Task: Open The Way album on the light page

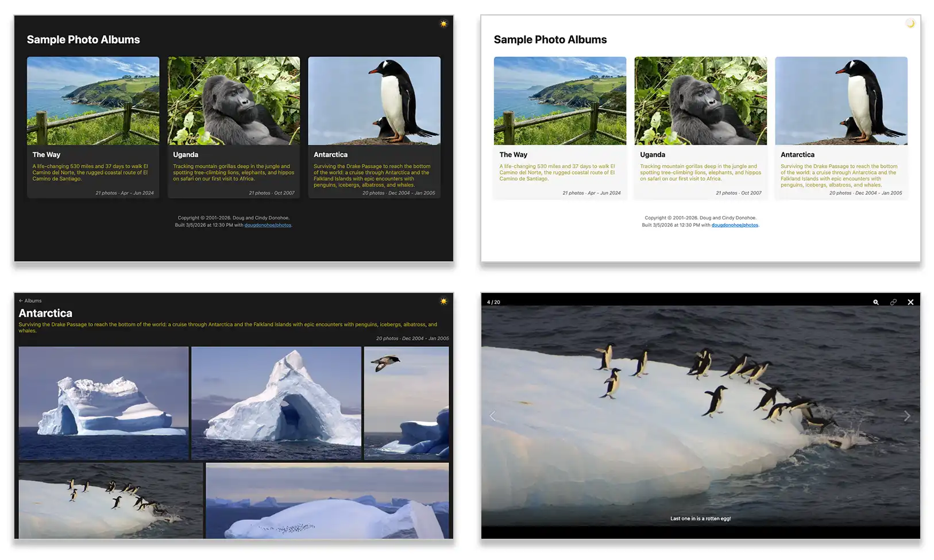Action: point(560,101)
